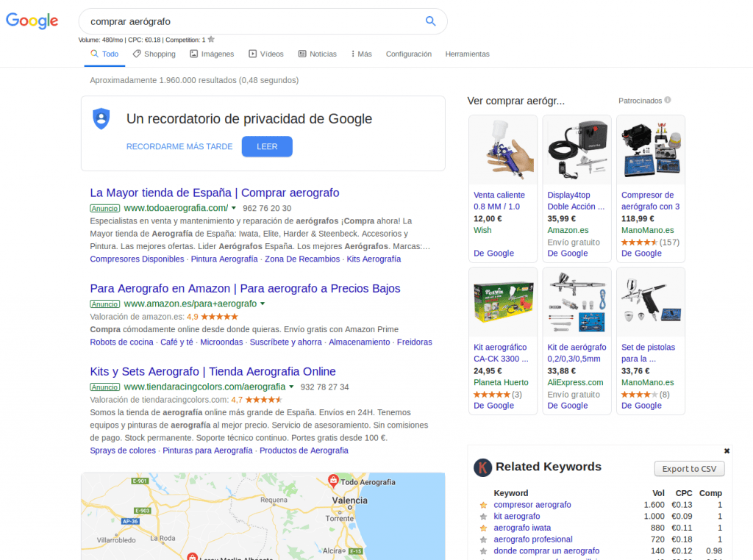This screenshot has width=753, height=560.
Task: Open Zona De Recambios sitelink
Action: [302, 259]
